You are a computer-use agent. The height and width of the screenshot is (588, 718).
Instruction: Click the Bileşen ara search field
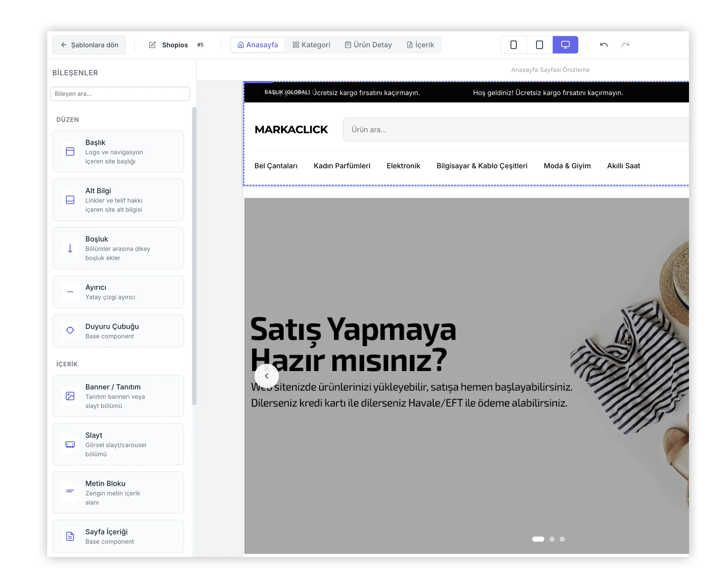tap(120, 94)
